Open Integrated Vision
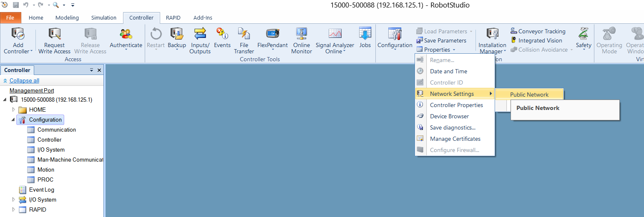644x217 pixels. pos(536,40)
